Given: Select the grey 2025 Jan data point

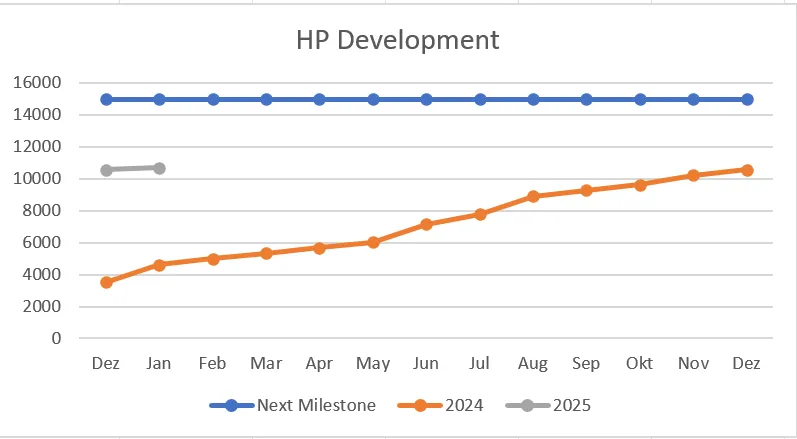Looking at the screenshot, I should click(x=159, y=168).
